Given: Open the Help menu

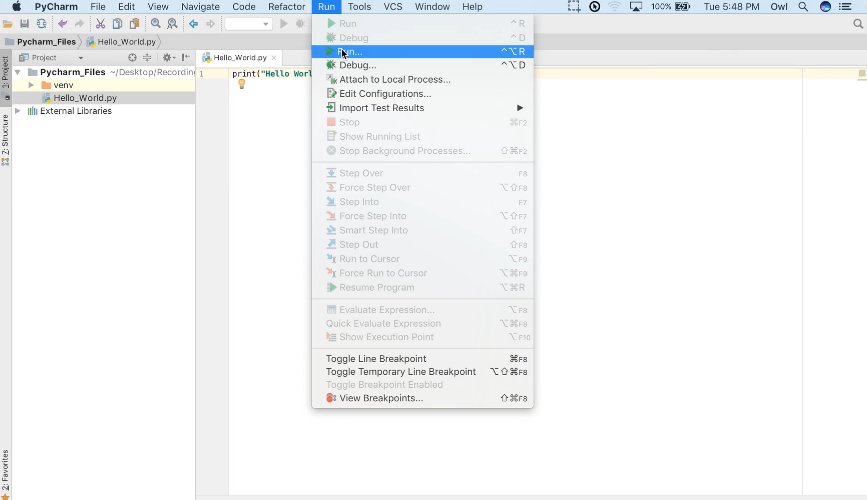Looking at the screenshot, I should tap(472, 7).
